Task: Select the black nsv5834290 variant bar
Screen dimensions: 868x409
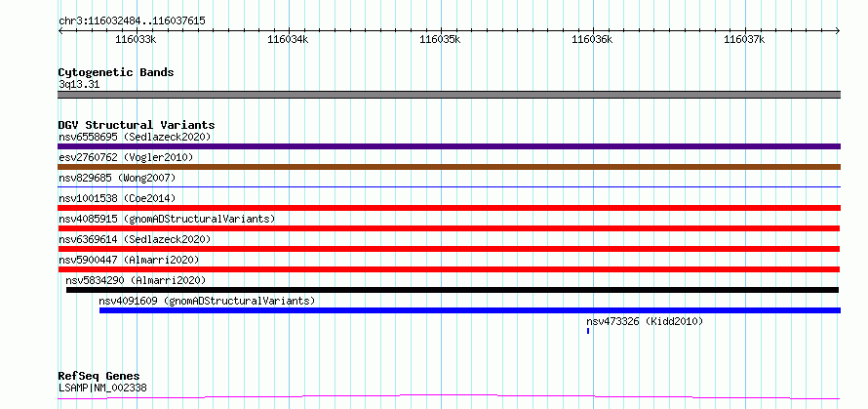Action: (x=453, y=290)
